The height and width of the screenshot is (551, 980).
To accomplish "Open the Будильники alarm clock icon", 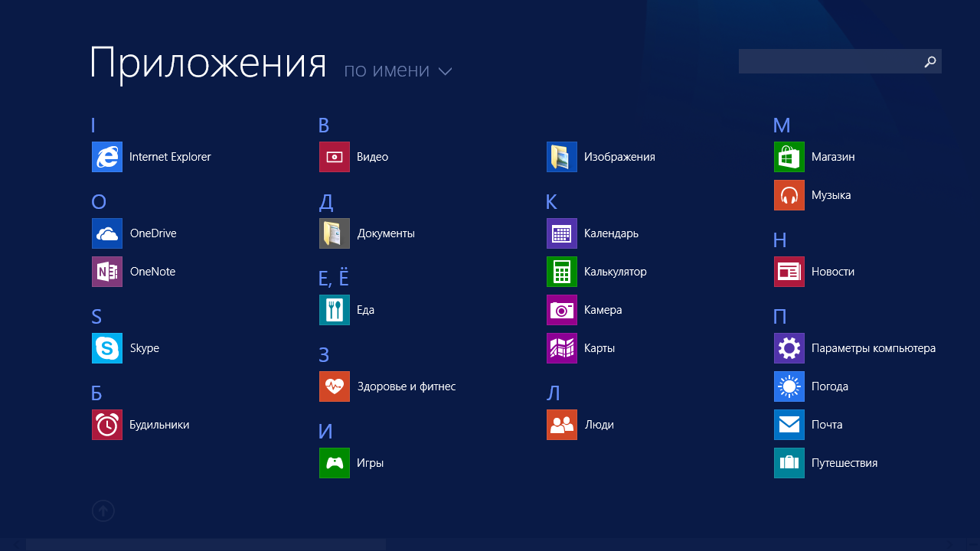I will point(107,425).
